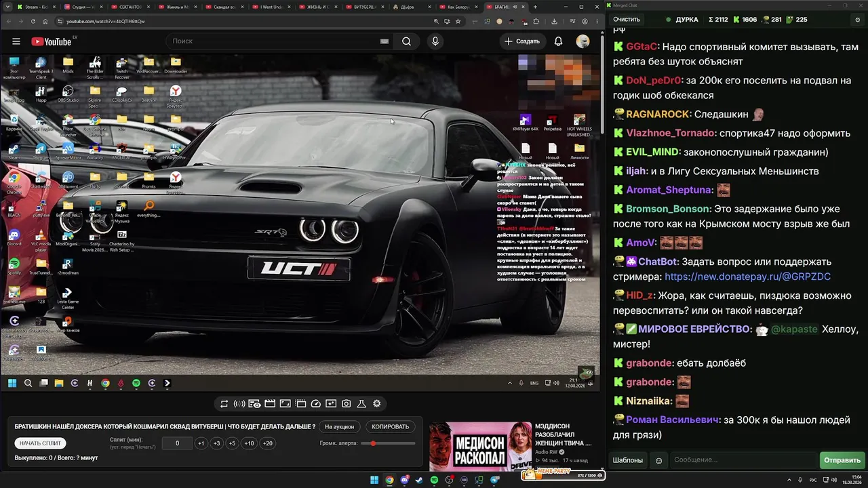This screenshot has width=868, height=488.
Task: Click the YouTube search magnifier button
Action: pos(406,41)
